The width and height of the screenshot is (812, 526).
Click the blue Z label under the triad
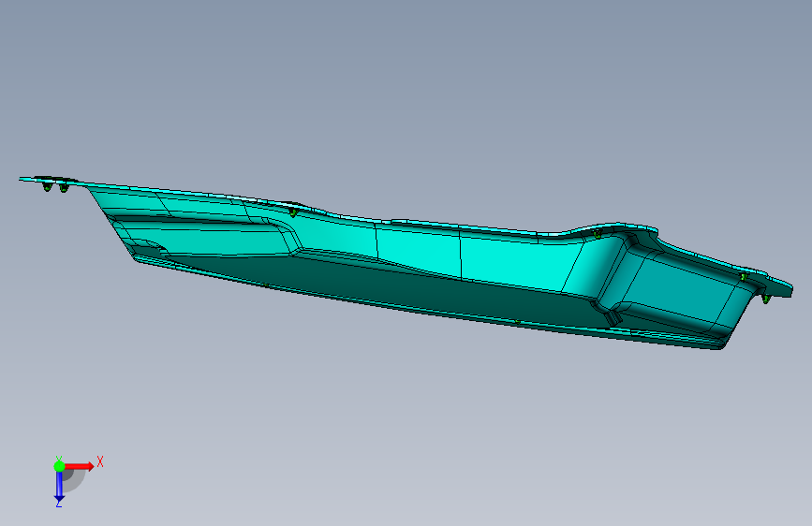click(x=59, y=504)
